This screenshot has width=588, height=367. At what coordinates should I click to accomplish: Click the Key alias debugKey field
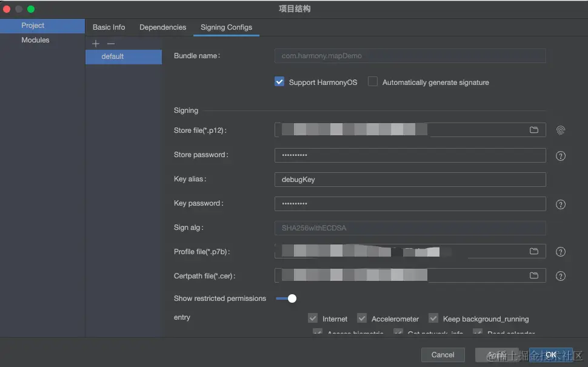pyautogui.click(x=410, y=180)
